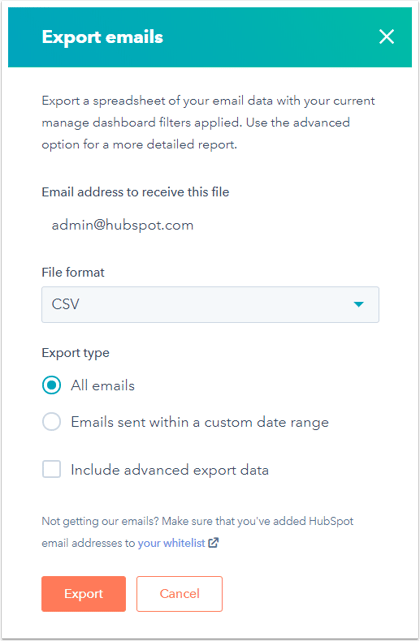Image resolution: width=420 pixels, height=641 pixels.
Task: Click external link icon beside whitelist
Action: point(213,543)
